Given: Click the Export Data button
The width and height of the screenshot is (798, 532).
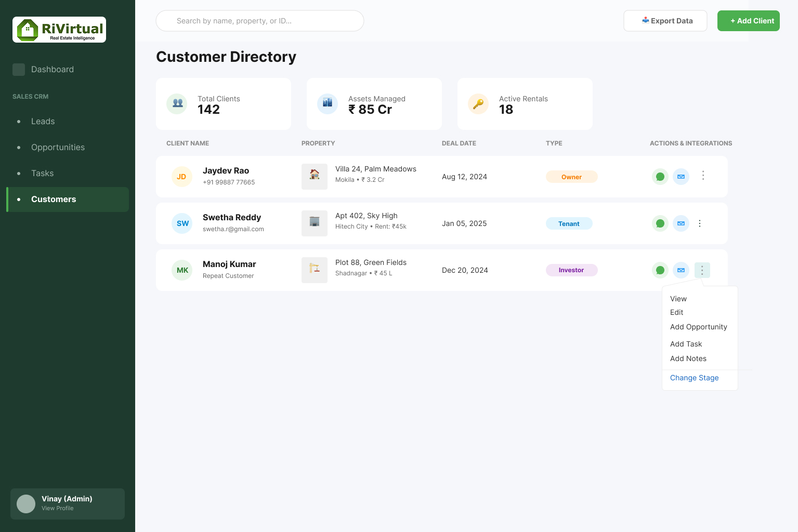Looking at the screenshot, I should pos(665,21).
